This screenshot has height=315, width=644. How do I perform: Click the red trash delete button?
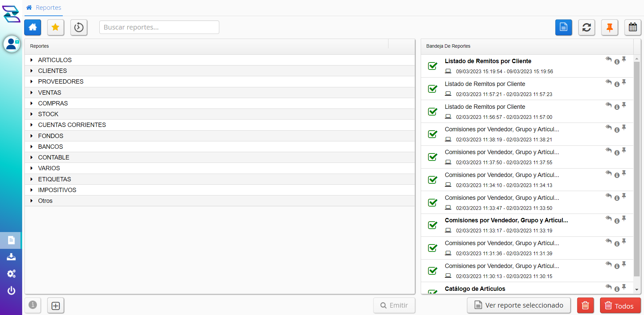[x=585, y=305]
